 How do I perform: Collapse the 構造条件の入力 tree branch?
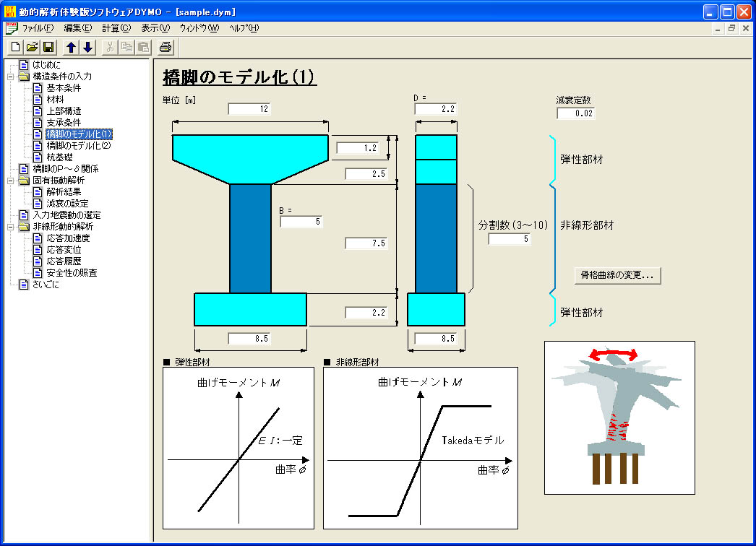(x=10, y=76)
